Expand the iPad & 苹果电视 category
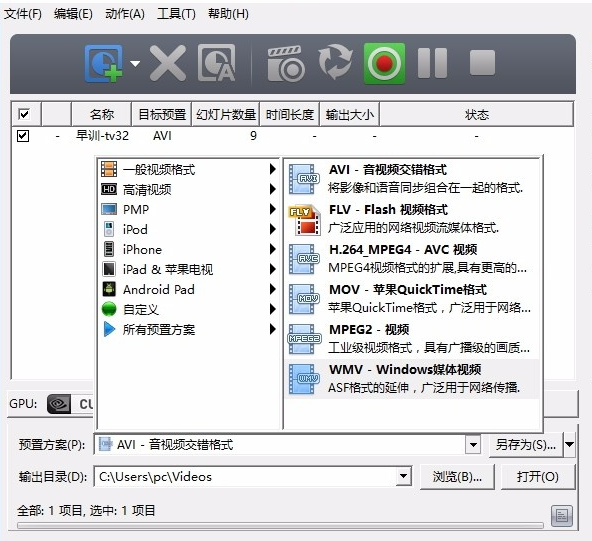592x541 pixels. point(188,269)
